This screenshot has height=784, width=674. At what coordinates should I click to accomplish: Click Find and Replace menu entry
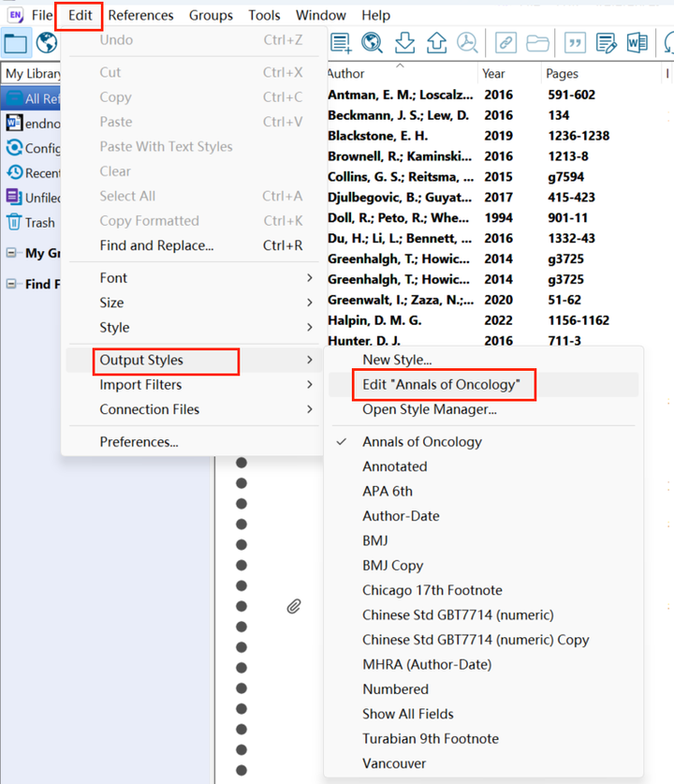[156, 245]
